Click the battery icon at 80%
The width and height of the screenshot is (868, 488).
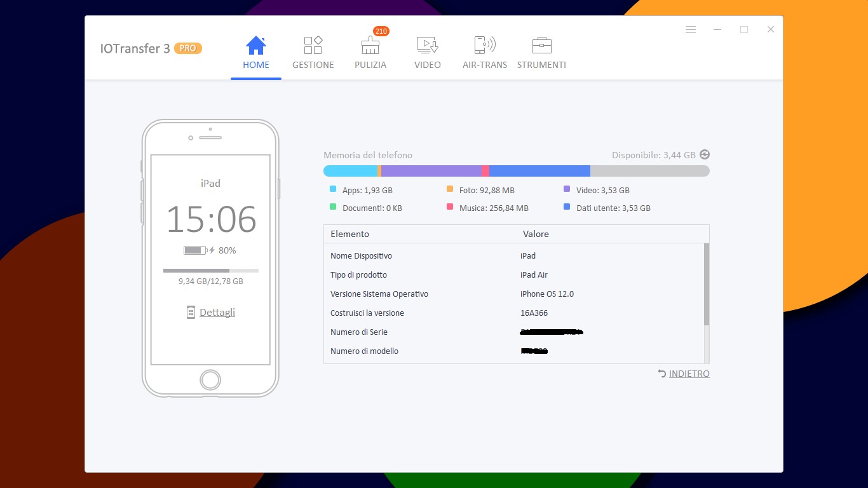[195, 250]
